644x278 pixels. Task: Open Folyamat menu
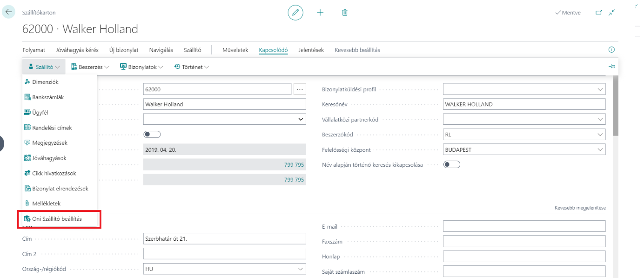34,50
